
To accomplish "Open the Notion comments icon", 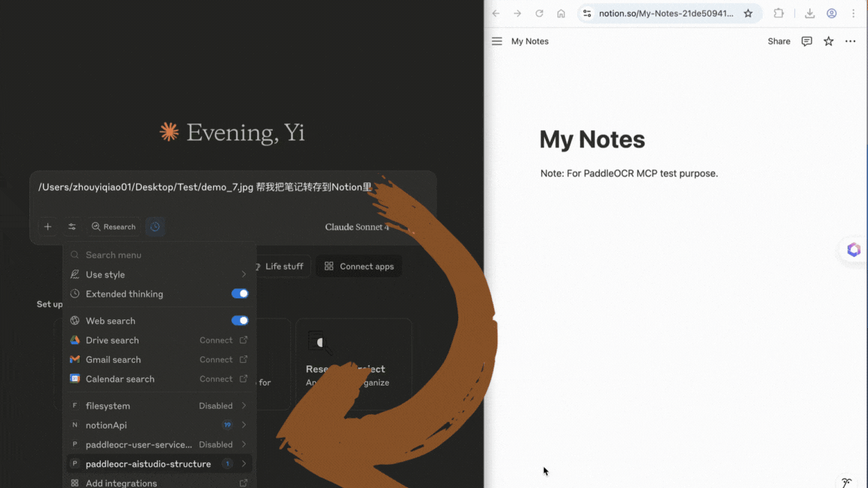I will pyautogui.click(x=806, y=41).
